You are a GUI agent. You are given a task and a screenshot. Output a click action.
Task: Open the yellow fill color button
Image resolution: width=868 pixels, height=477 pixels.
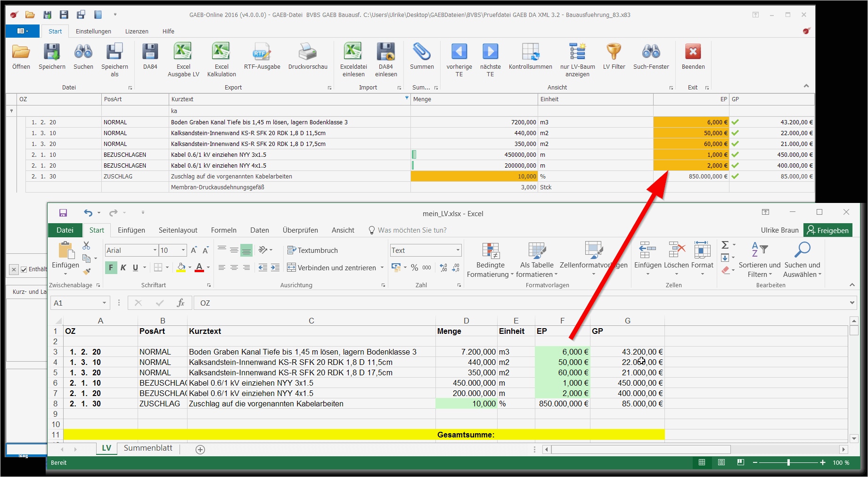tap(181, 267)
